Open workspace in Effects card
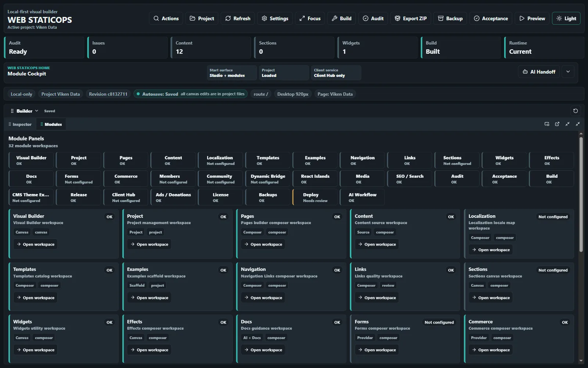Viewport: 588px width, 368px height. point(149,350)
